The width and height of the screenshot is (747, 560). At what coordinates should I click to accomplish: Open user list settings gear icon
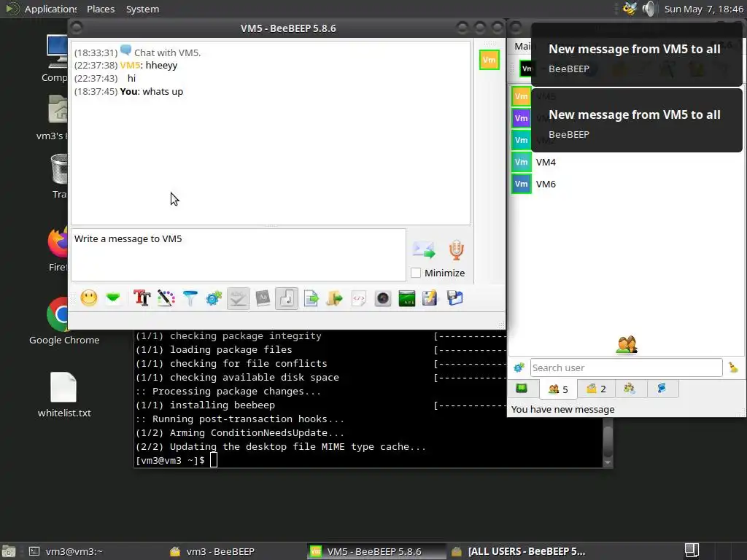519,367
